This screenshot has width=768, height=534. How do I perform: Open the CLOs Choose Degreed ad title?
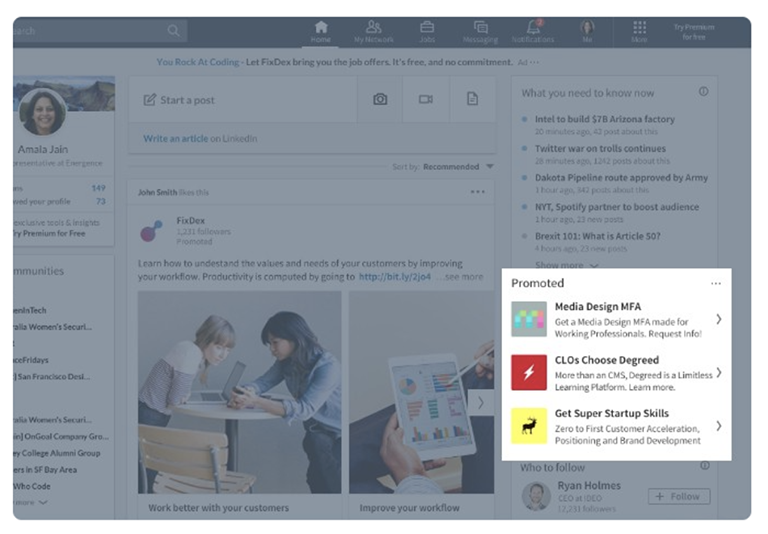click(x=606, y=360)
